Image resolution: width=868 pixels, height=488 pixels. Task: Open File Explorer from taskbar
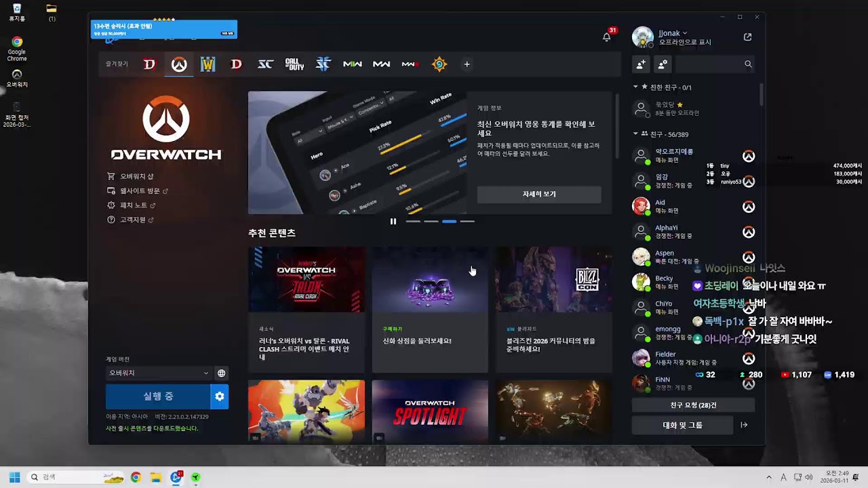click(x=156, y=477)
